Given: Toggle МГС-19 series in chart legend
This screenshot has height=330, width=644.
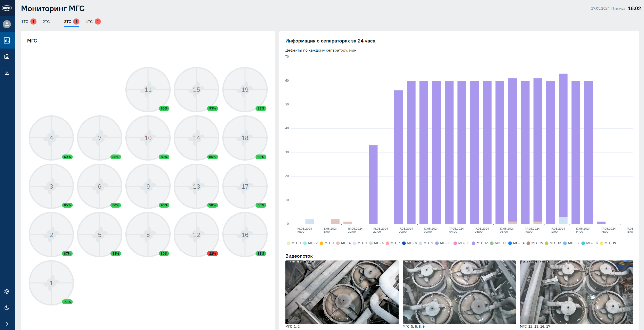Looking at the screenshot, I should coord(608,243).
